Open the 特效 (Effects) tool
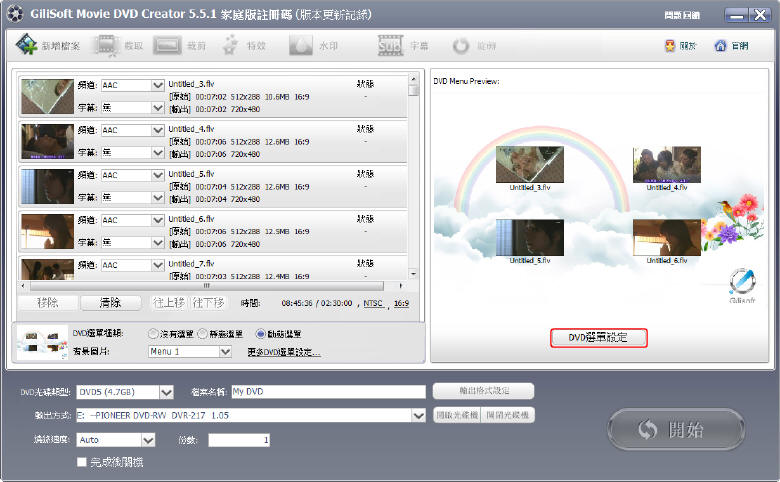This screenshot has height=482, width=780. point(232,46)
